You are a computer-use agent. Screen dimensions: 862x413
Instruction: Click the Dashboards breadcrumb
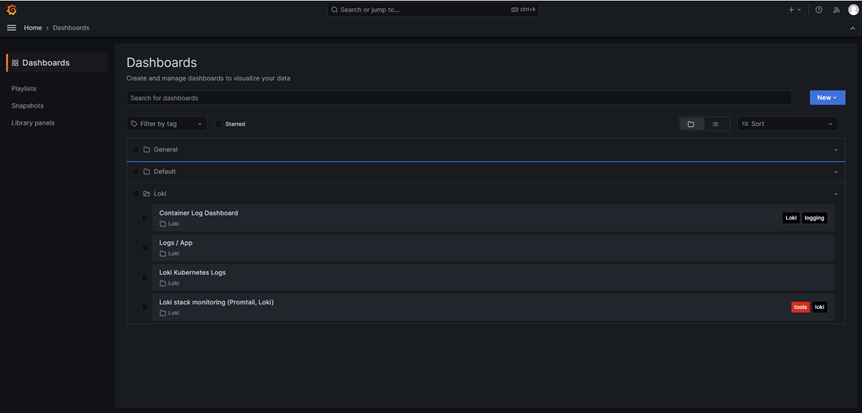tap(71, 27)
